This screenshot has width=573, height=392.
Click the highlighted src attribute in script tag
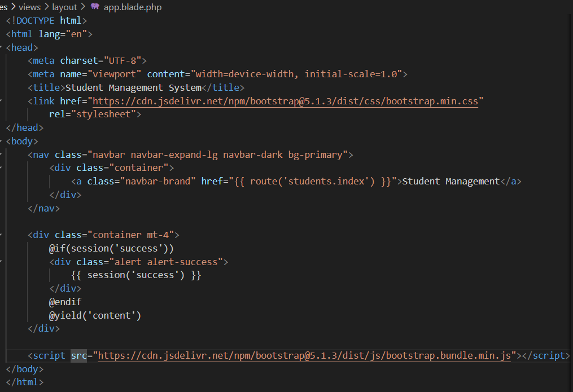click(x=78, y=356)
